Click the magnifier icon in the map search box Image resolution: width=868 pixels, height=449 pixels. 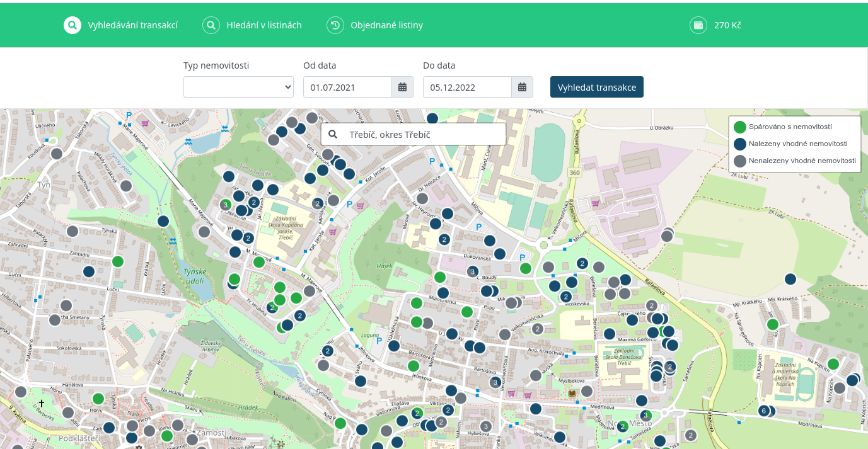pyautogui.click(x=333, y=134)
